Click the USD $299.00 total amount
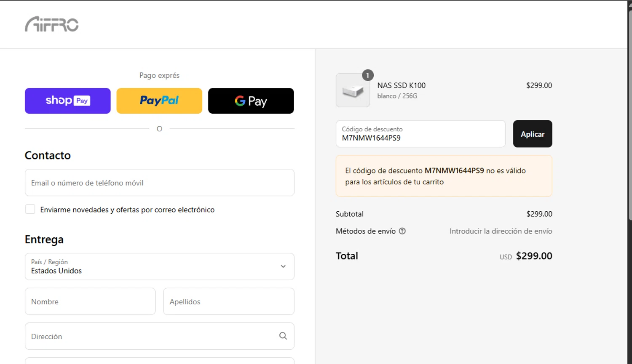Viewport: 632px width, 364px height. pos(526,256)
